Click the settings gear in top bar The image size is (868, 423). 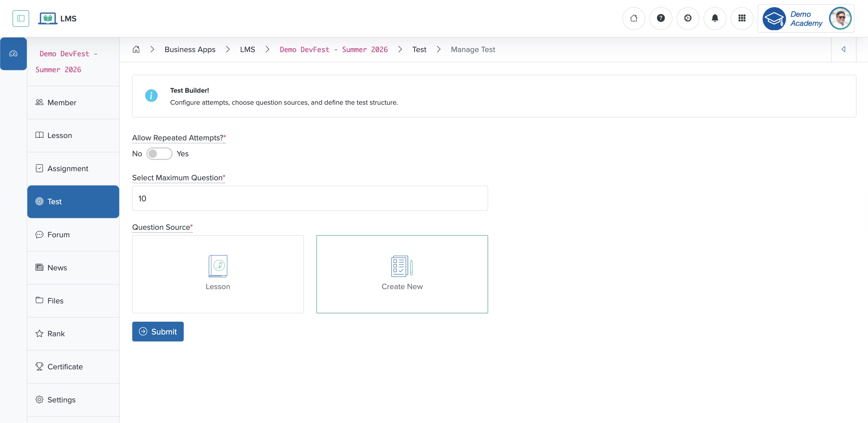click(x=688, y=18)
